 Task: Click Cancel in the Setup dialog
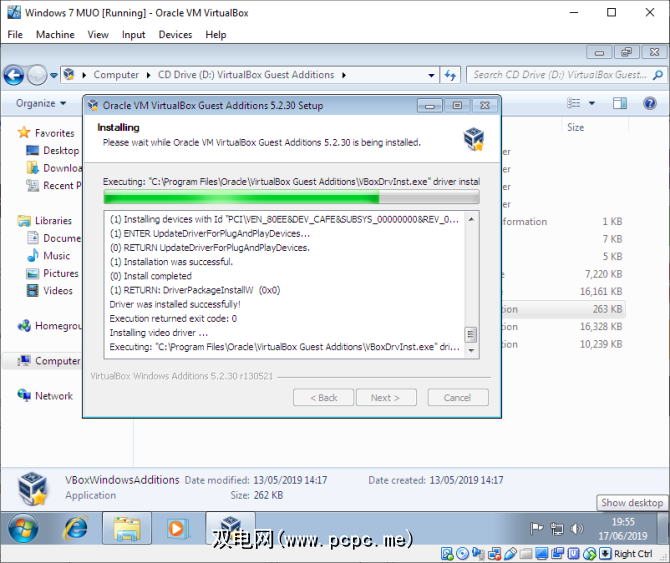458,398
